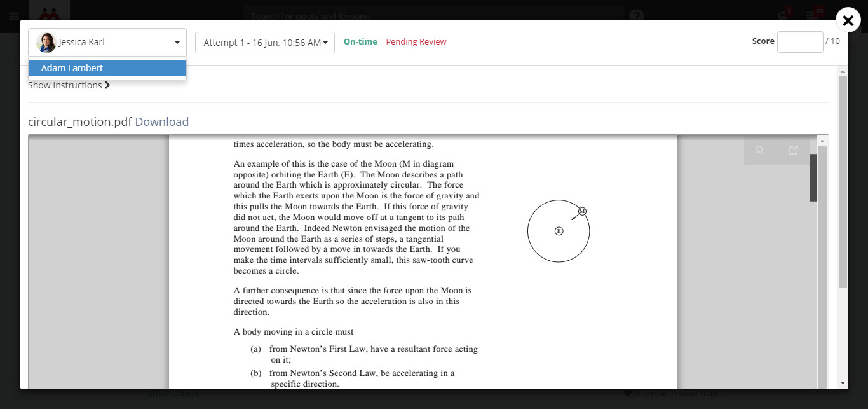Close the submission review dialog
Screen dimensions: 868x409
click(848, 20)
